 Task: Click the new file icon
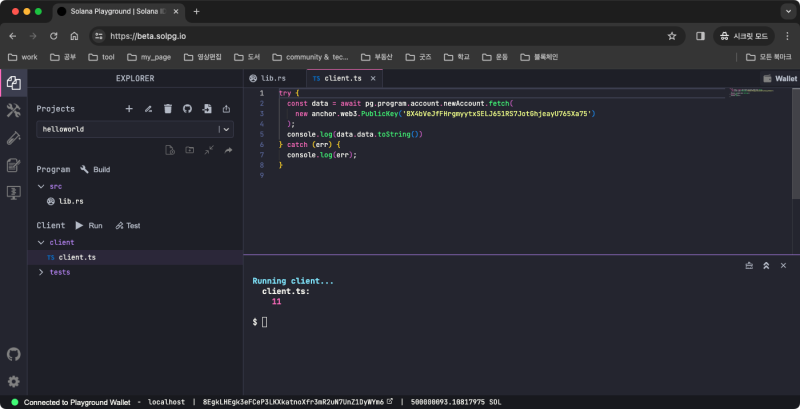tap(170, 150)
